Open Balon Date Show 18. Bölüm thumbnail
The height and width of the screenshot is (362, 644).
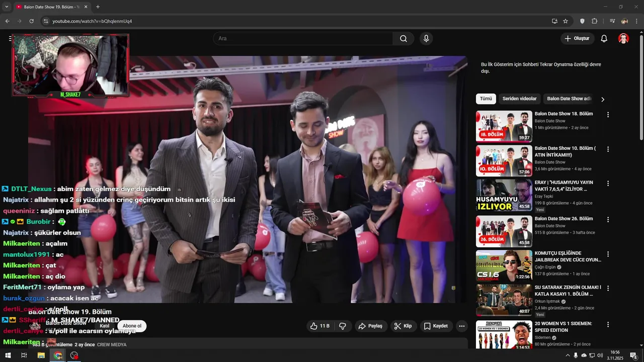(x=504, y=126)
